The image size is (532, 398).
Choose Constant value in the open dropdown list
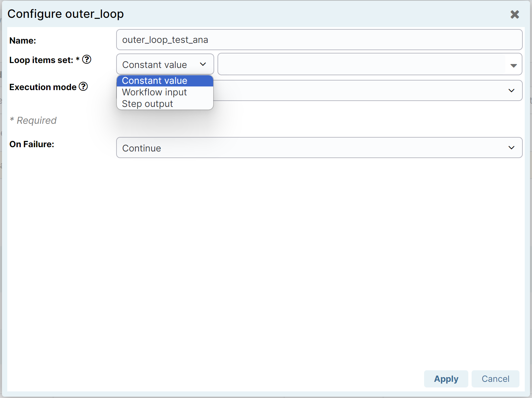tap(154, 80)
